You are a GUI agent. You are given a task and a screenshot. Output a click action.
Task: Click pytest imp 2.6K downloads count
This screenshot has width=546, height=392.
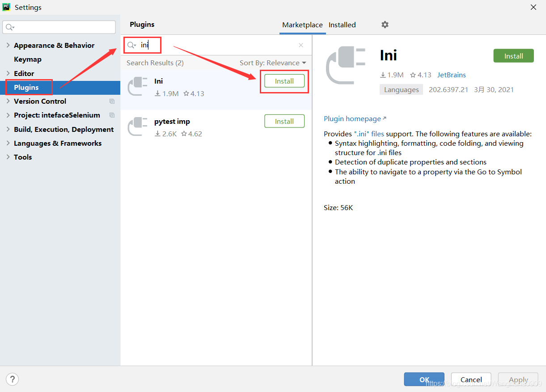(166, 134)
